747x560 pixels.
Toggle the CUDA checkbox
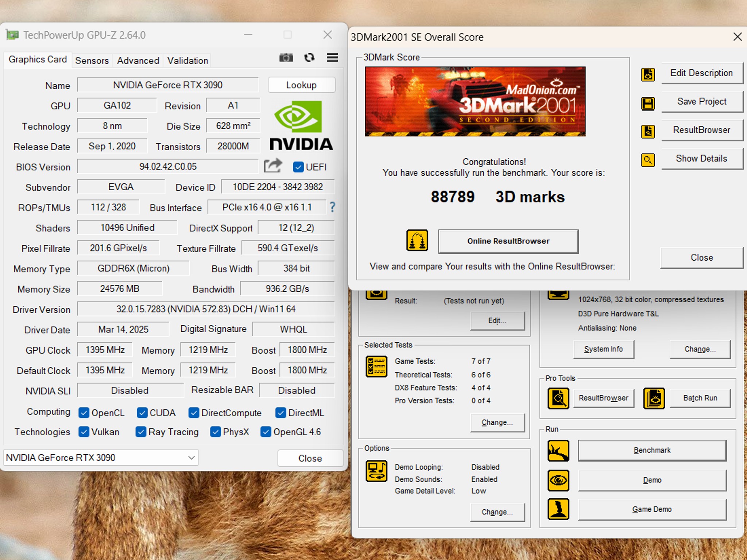click(142, 413)
